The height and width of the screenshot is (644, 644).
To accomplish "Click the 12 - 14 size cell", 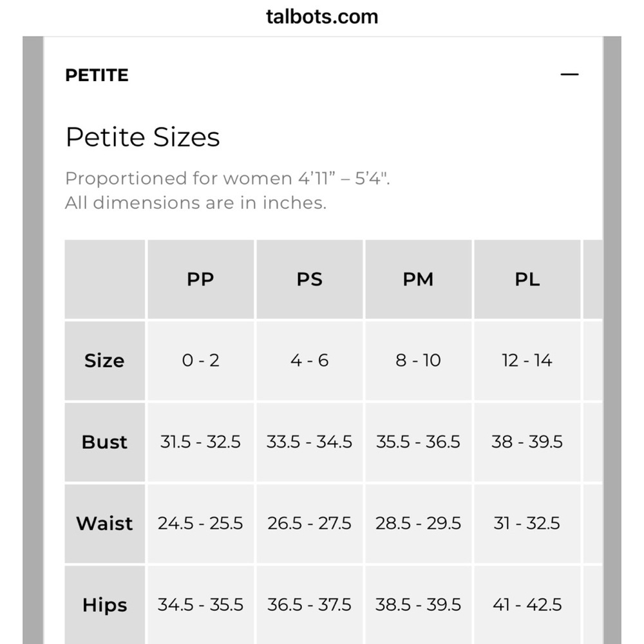I will click(527, 361).
